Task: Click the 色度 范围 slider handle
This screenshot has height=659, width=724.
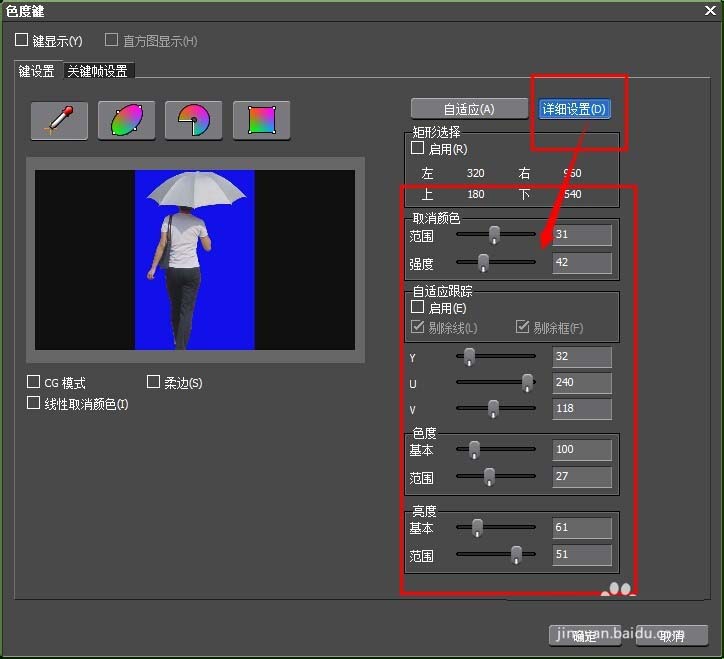Action: (489, 477)
